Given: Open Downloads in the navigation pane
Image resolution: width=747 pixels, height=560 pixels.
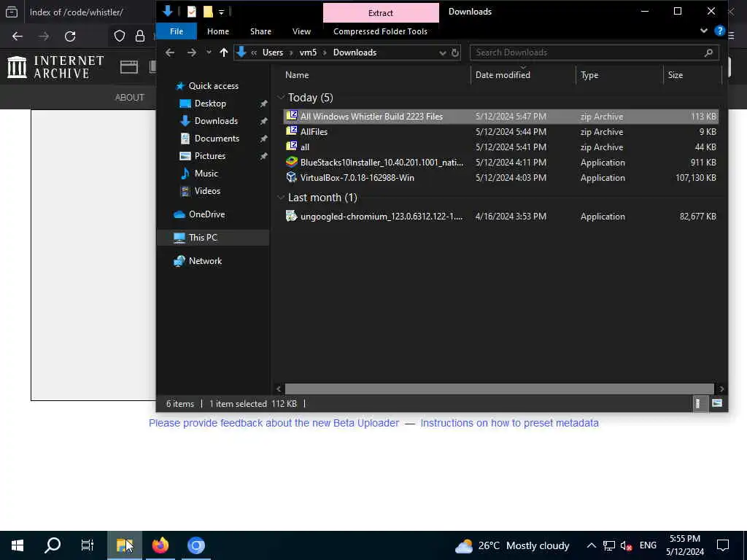Looking at the screenshot, I should click(x=216, y=121).
